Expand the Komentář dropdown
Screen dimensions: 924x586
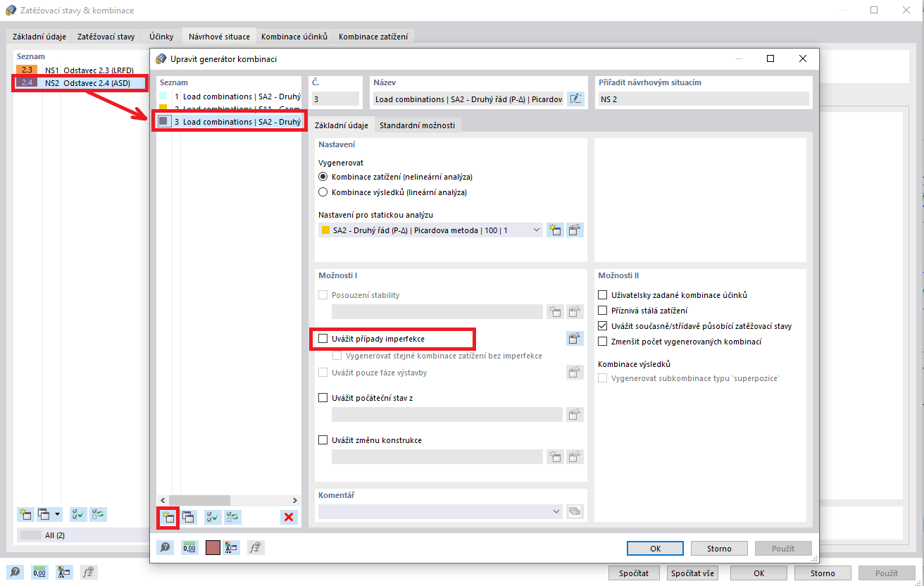click(557, 511)
